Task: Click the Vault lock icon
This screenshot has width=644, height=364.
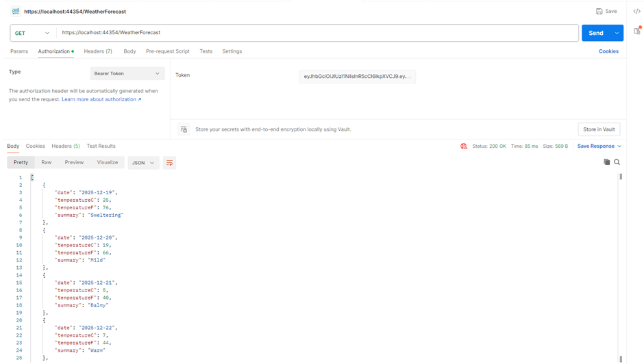Action: click(x=184, y=129)
